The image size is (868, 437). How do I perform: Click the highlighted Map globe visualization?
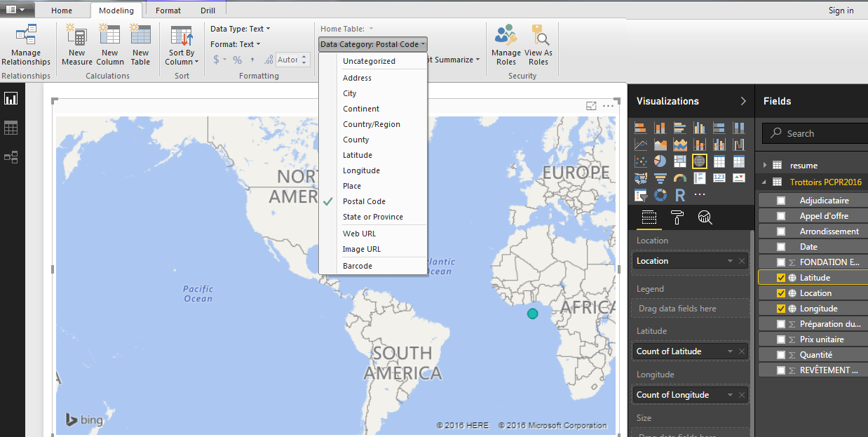(700, 161)
